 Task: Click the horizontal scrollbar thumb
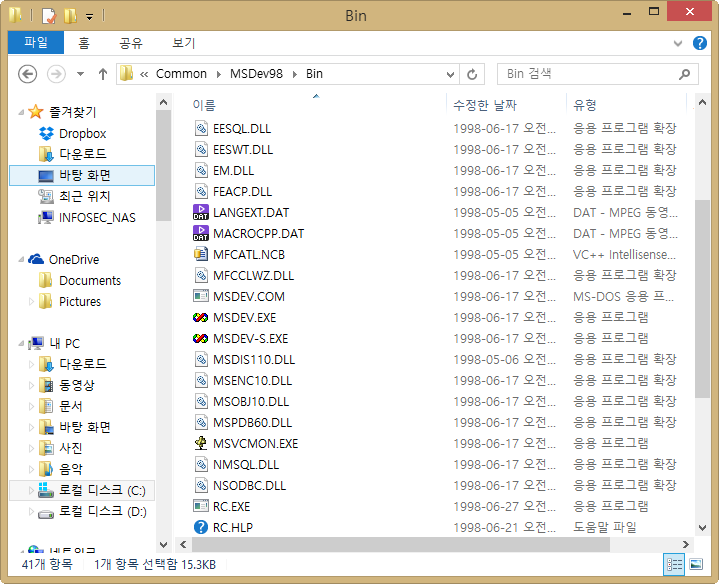(x=401, y=544)
